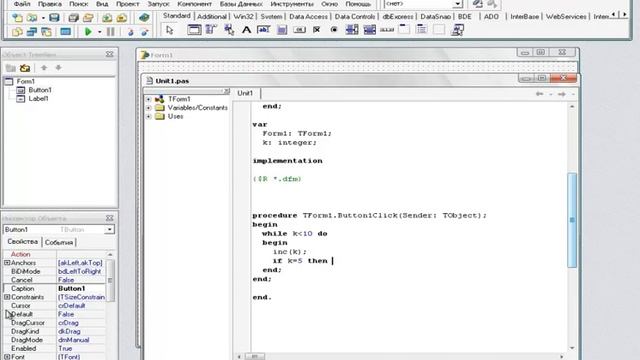Open dropdown arrow beside Run button

coord(99,32)
